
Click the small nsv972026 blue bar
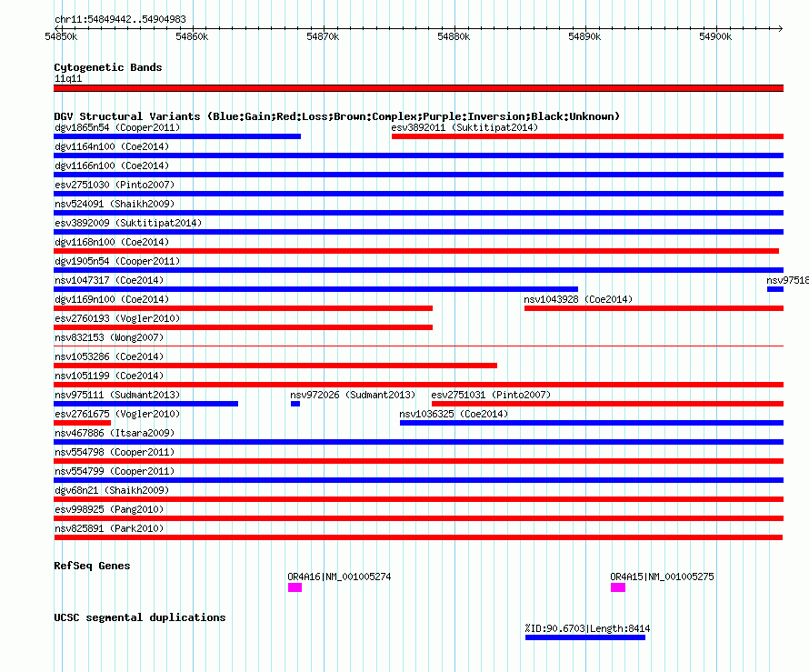click(295, 404)
